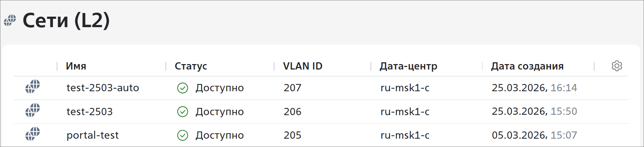644x147 pixels.
Task: Open the test-2503-auto network
Action: (103, 88)
